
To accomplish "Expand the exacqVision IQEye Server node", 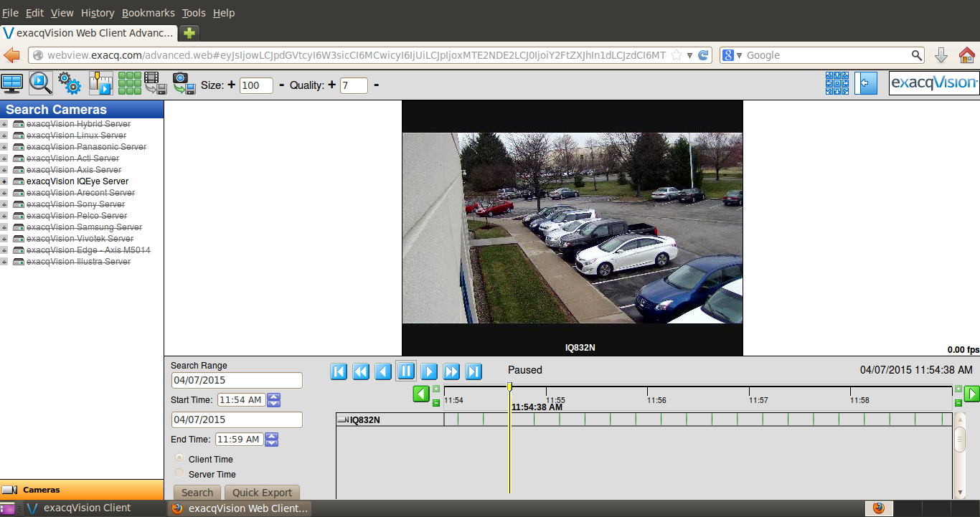I will (4, 181).
